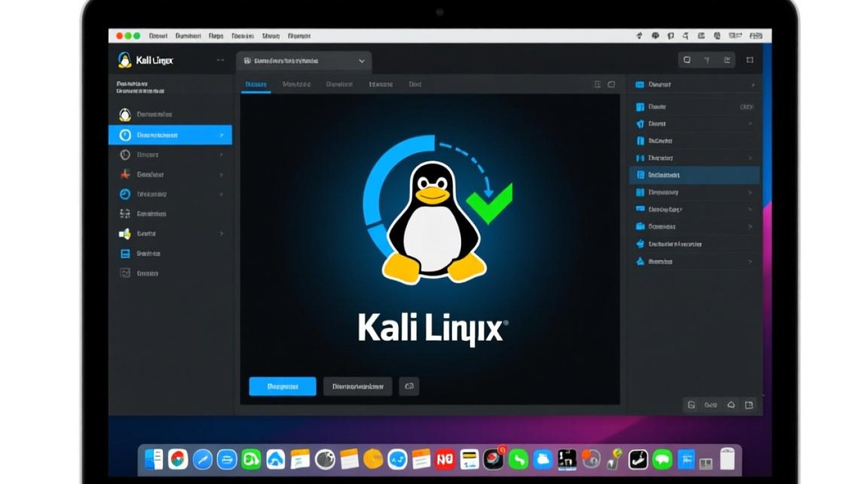Open Google Chrome from the dock
This screenshot has height=484, width=868.
click(178, 459)
